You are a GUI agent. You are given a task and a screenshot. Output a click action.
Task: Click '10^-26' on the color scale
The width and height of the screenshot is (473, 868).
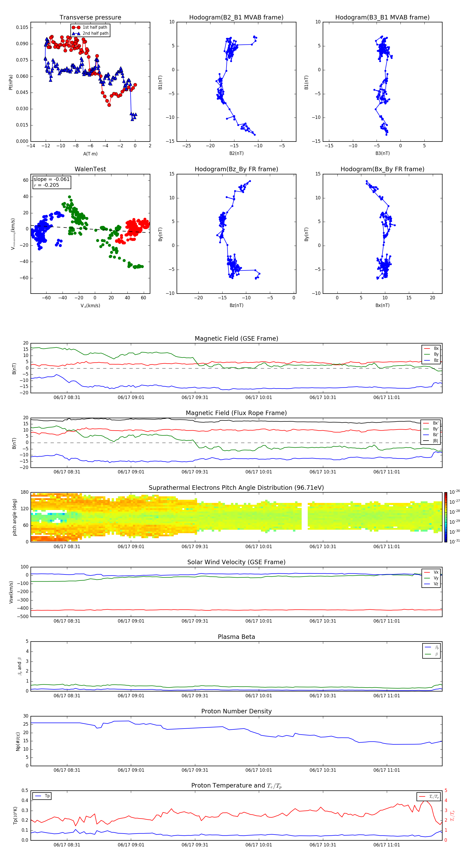click(x=455, y=492)
